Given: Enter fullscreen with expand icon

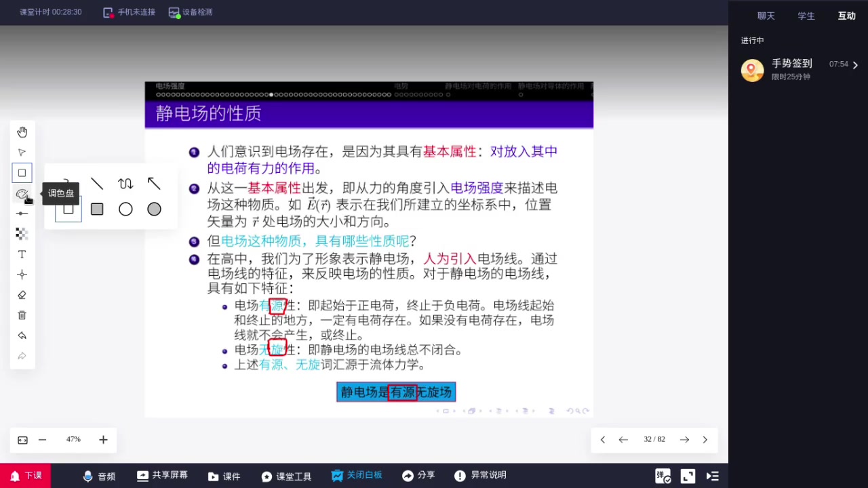Looking at the screenshot, I should (688, 476).
